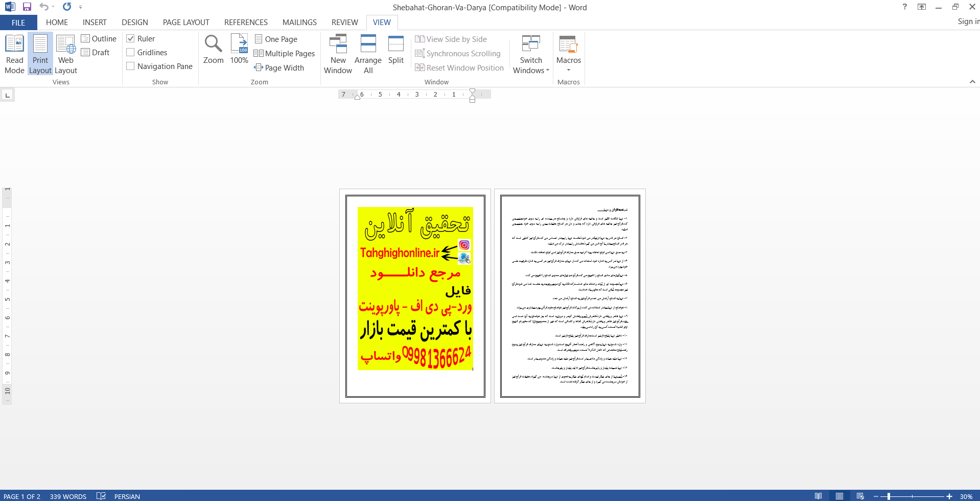Undo the last action

point(44,7)
